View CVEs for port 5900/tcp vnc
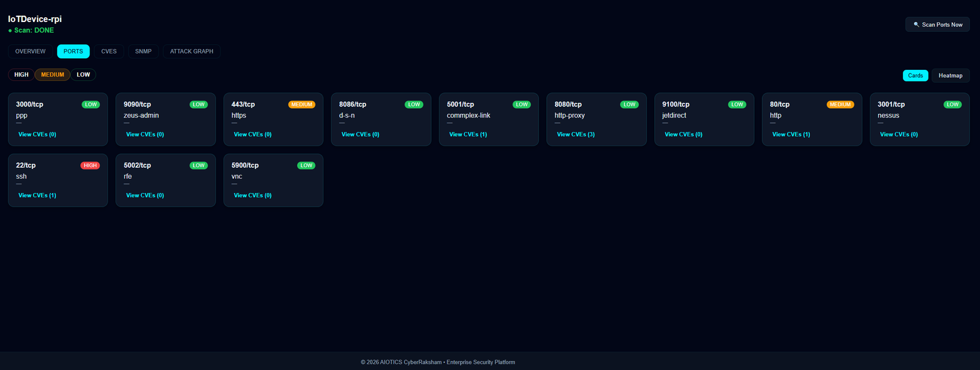The image size is (980, 370). pyautogui.click(x=253, y=195)
